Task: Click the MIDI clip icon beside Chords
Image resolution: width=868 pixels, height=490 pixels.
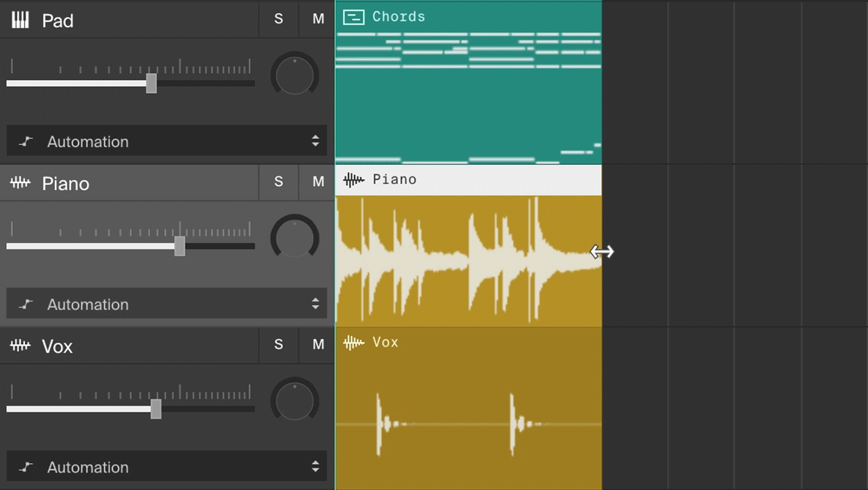Action: point(353,17)
